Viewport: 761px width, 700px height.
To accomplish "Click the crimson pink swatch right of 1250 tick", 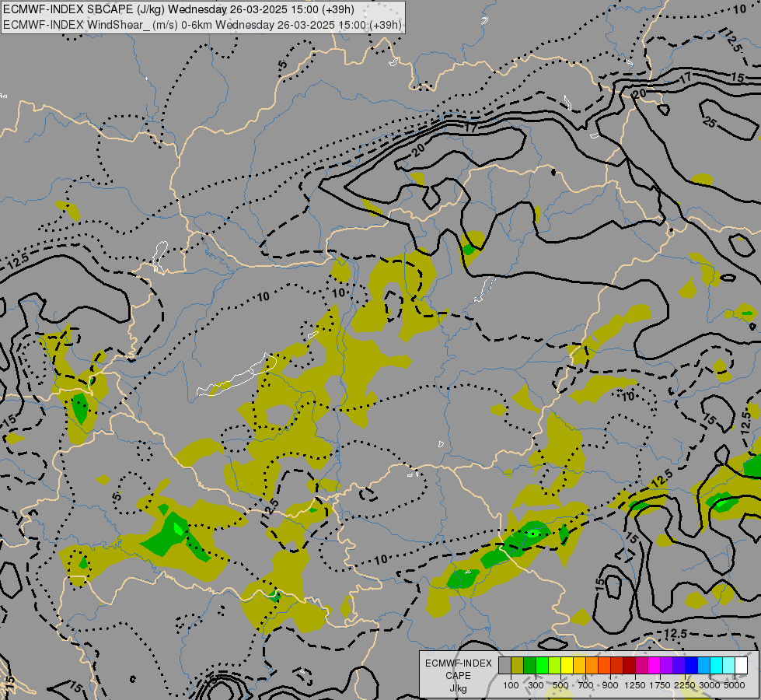I will (641, 666).
